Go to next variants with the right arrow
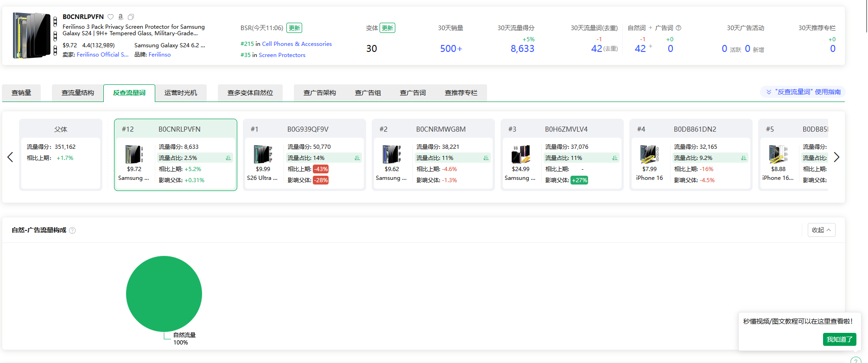Screen dimensions: 868x363 coord(836,157)
